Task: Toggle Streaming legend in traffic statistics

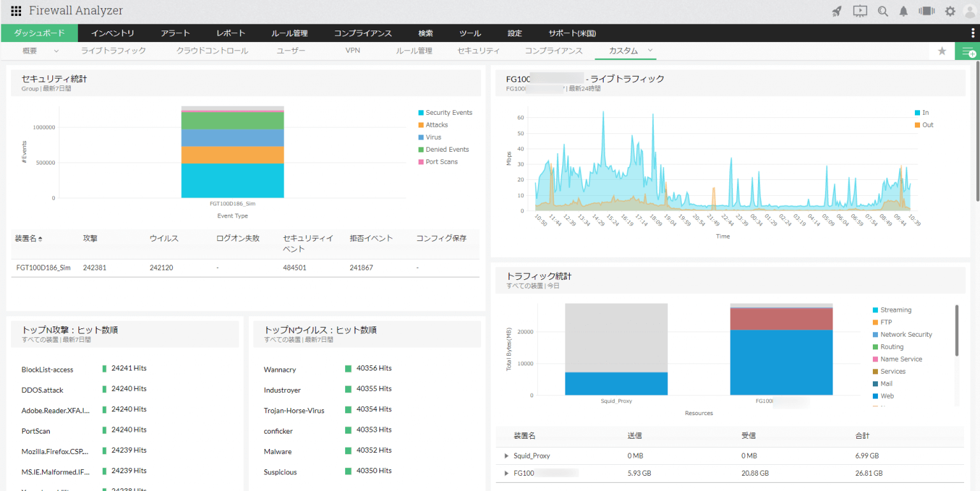Action: (895, 310)
